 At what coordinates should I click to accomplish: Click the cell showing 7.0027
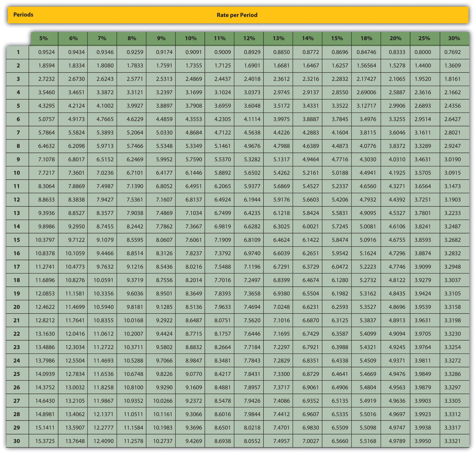coord(310,441)
